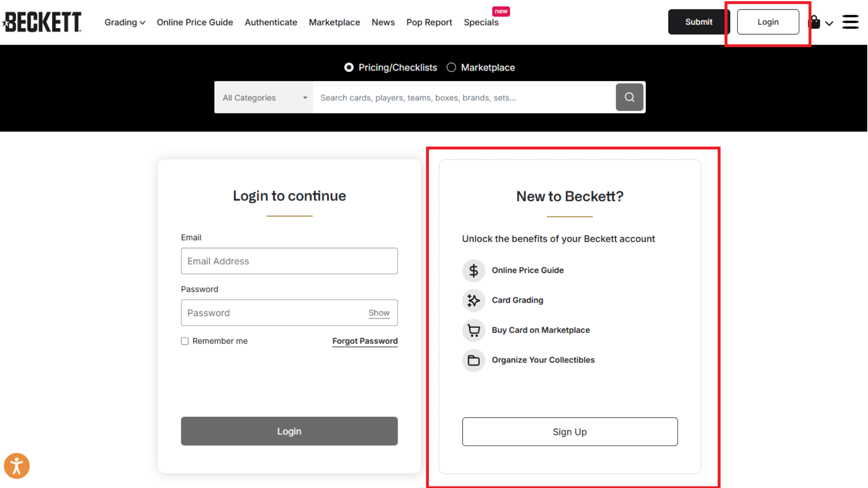Click the cart Buy Card on Marketplace icon
Image resolution: width=868 pixels, height=488 pixels.
click(474, 330)
